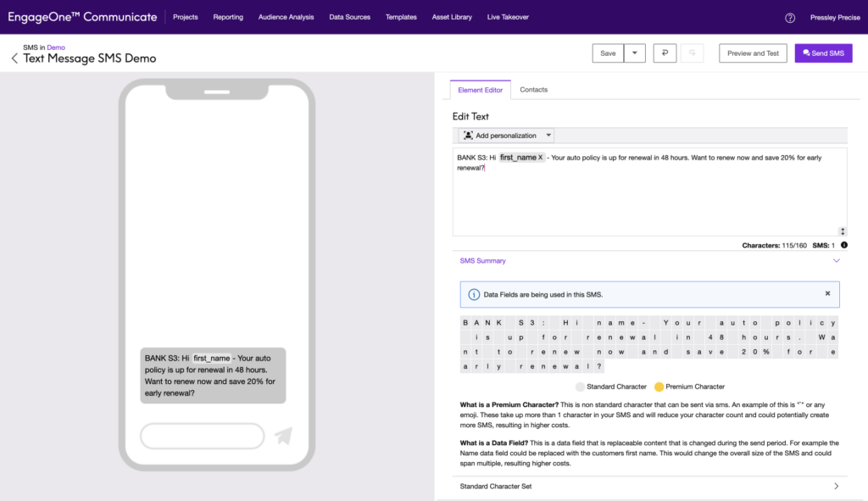Click the Preview and Test button

pyautogui.click(x=753, y=53)
